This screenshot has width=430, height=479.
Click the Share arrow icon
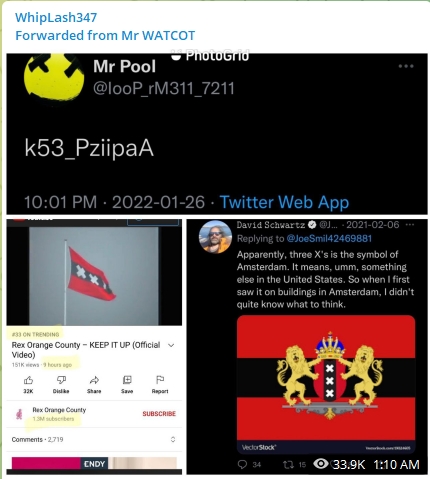pos(94,380)
